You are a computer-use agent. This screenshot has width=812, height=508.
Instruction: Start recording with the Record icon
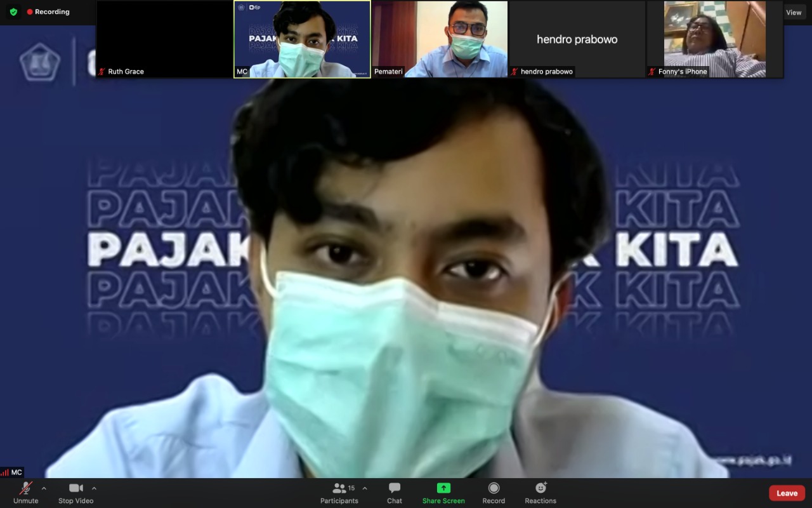coord(494,488)
